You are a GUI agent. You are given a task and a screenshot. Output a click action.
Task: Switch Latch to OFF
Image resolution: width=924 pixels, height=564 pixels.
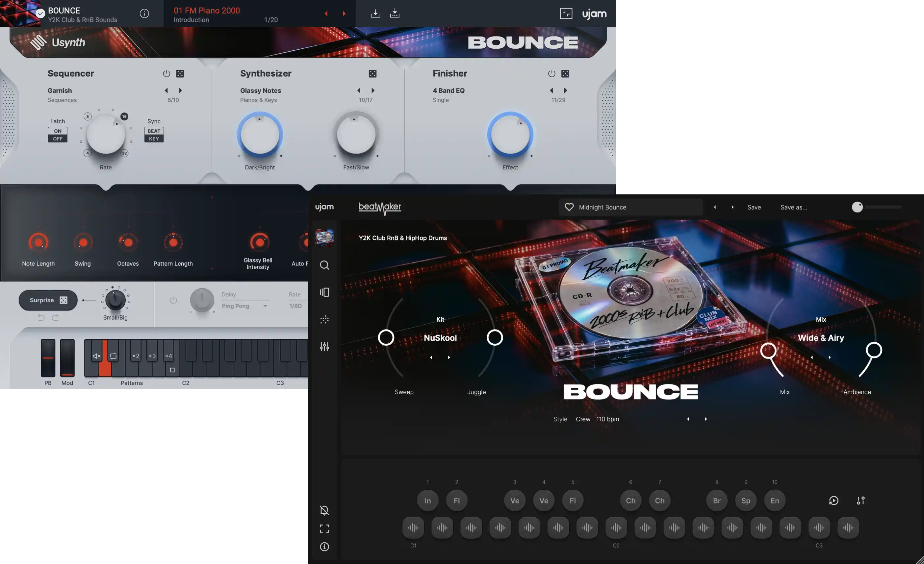(x=58, y=139)
